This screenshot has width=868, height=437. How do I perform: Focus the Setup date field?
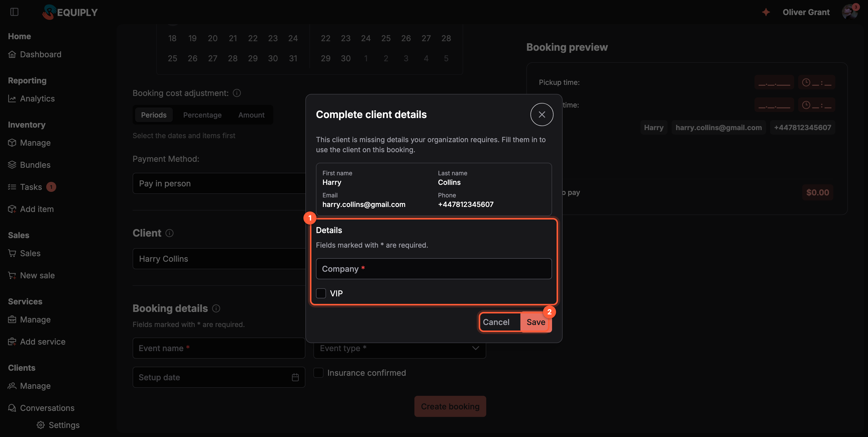point(219,377)
